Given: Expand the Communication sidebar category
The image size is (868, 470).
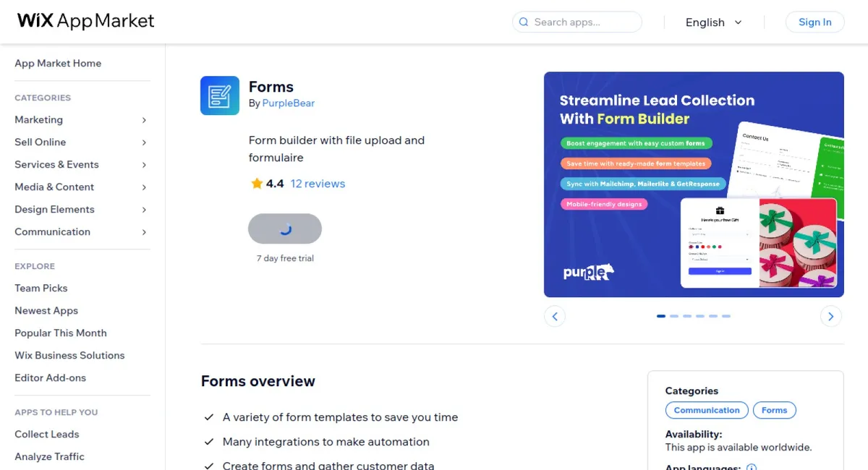Looking at the screenshot, I should (81, 232).
